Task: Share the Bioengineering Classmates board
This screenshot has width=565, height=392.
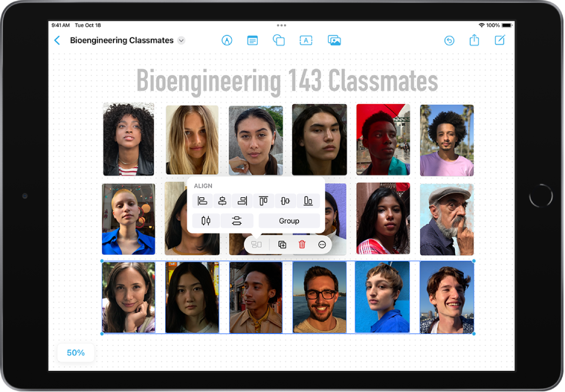Action: 474,40
